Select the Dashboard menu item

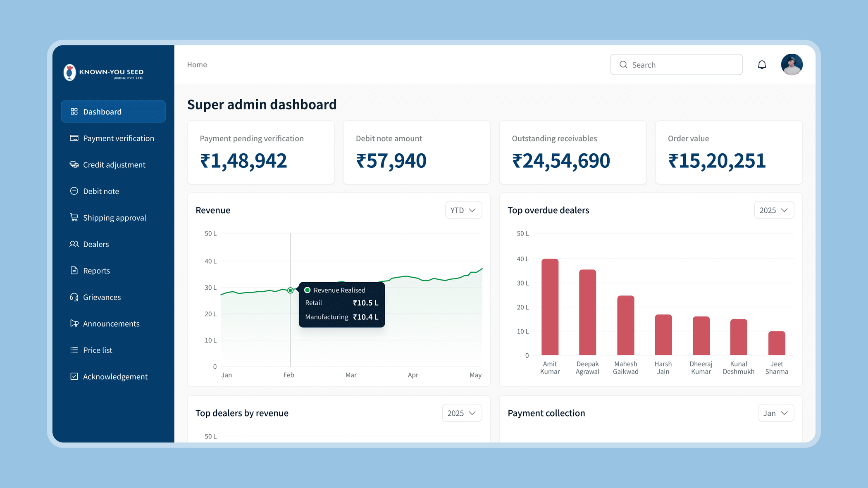[113, 112]
